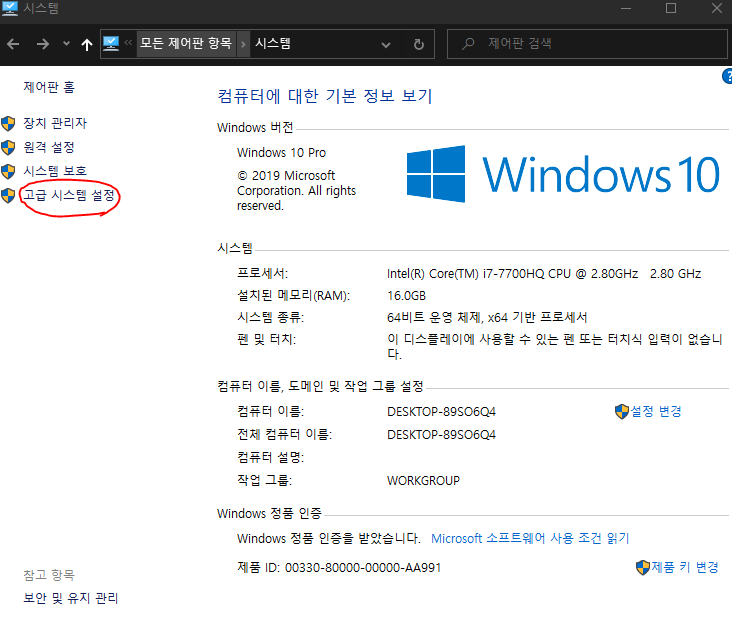Click shield icon beside 고급 시스템 설정
This screenshot has width=732, height=619.
click(x=8, y=196)
